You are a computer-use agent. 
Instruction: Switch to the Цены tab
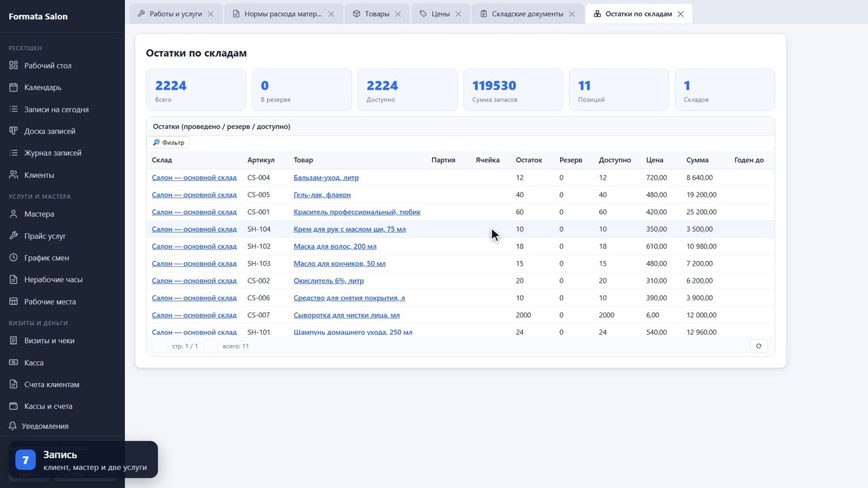tap(440, 14)
